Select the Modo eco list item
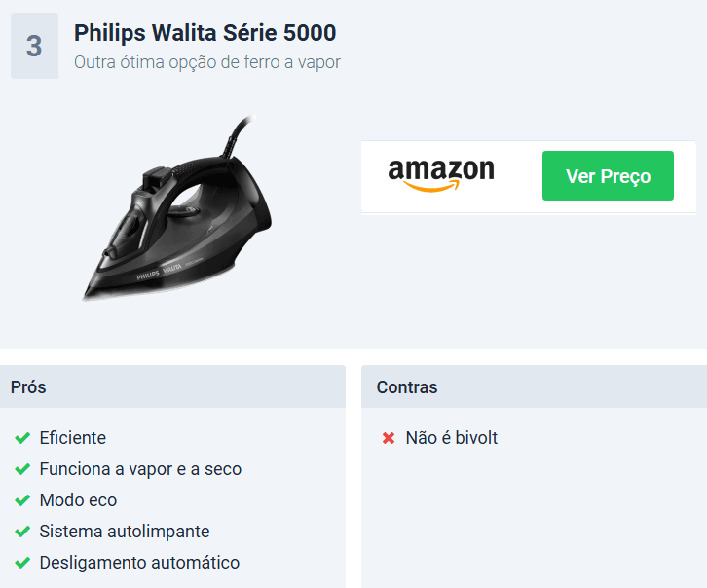Image resolution: width=707 pixels, height=588 pixels. (79, 500)
